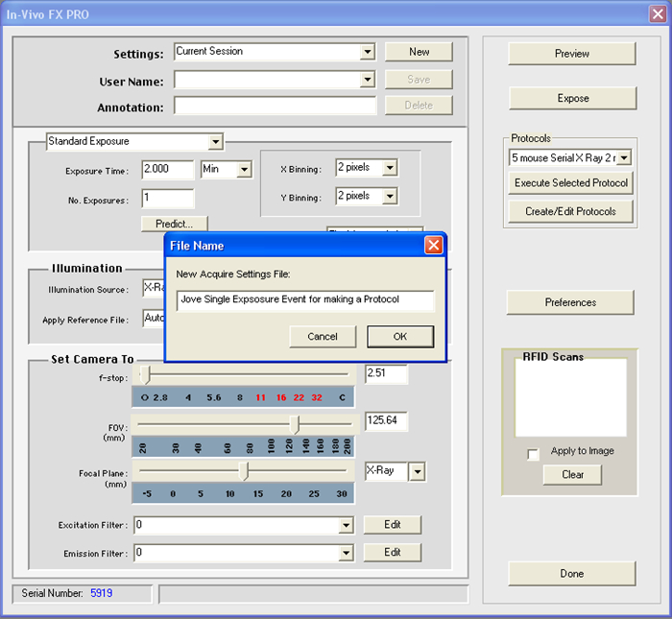Click OK in File Name dialog

pyautogui.click(x=400, y=337)
